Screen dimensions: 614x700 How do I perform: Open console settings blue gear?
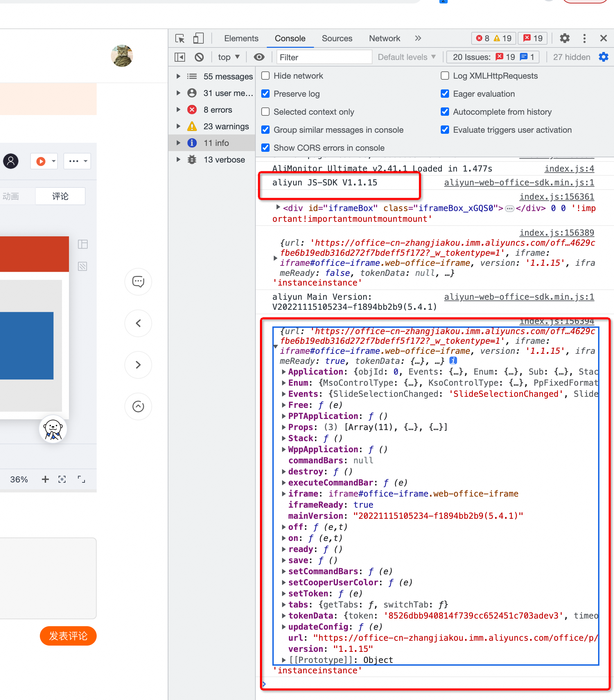(604, 57)
